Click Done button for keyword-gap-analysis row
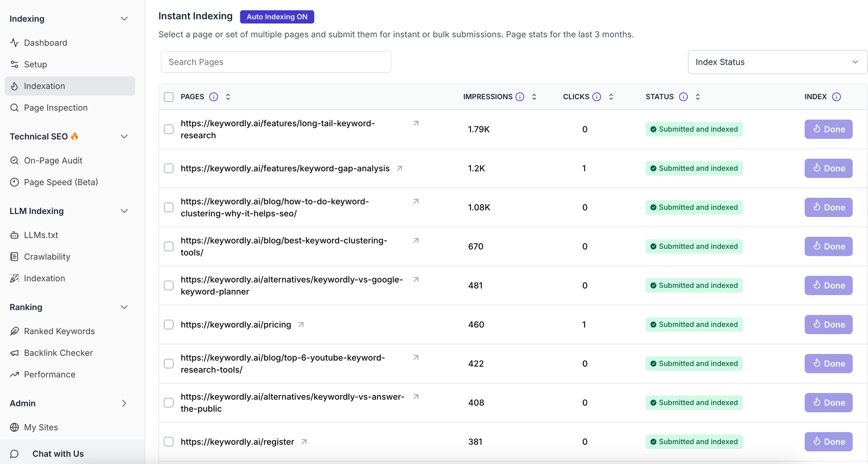868x464 pixels. point(828,169)
